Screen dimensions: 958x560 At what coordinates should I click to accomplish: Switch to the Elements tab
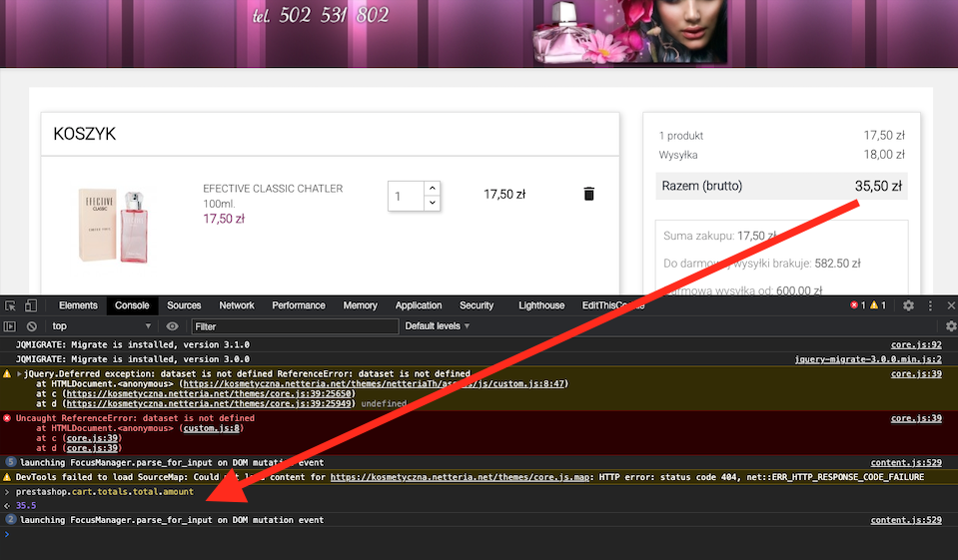[78, 305]
